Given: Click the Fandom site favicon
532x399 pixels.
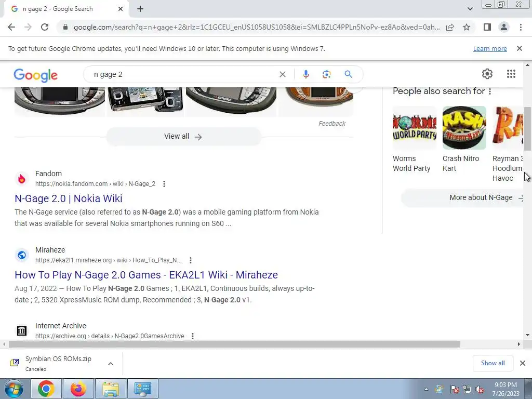Looking at the screenshot, I should pos(22,179).
